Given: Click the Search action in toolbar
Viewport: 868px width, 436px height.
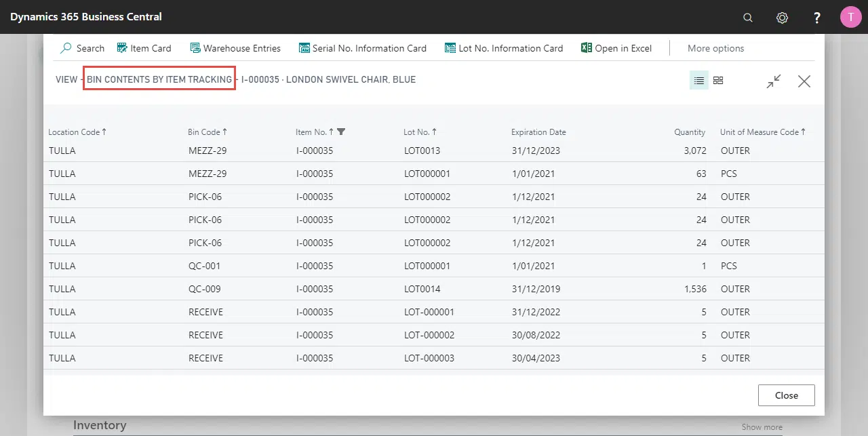Looking at the screenshot, I should click(x=83, y=48).
